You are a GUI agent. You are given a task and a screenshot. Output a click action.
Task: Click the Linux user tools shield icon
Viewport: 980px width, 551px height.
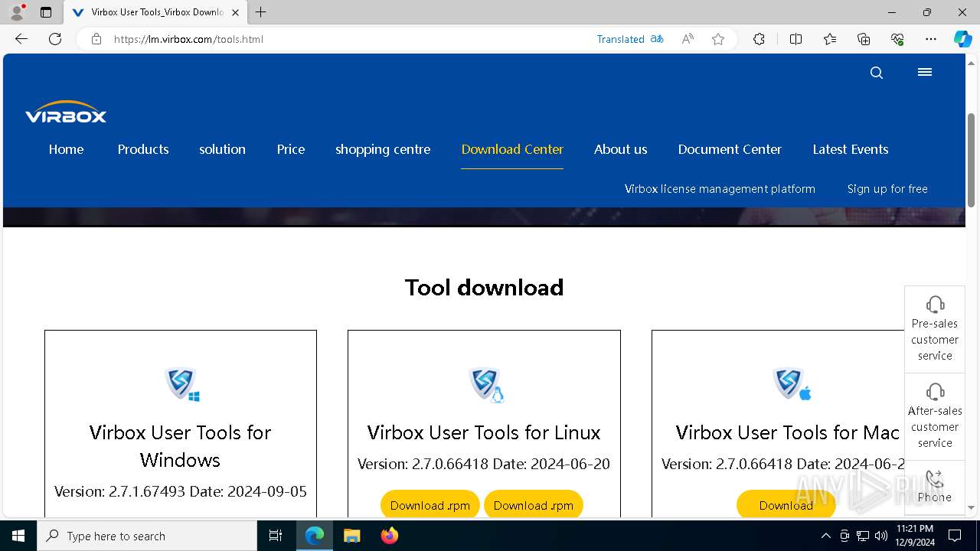pos(486,383)
